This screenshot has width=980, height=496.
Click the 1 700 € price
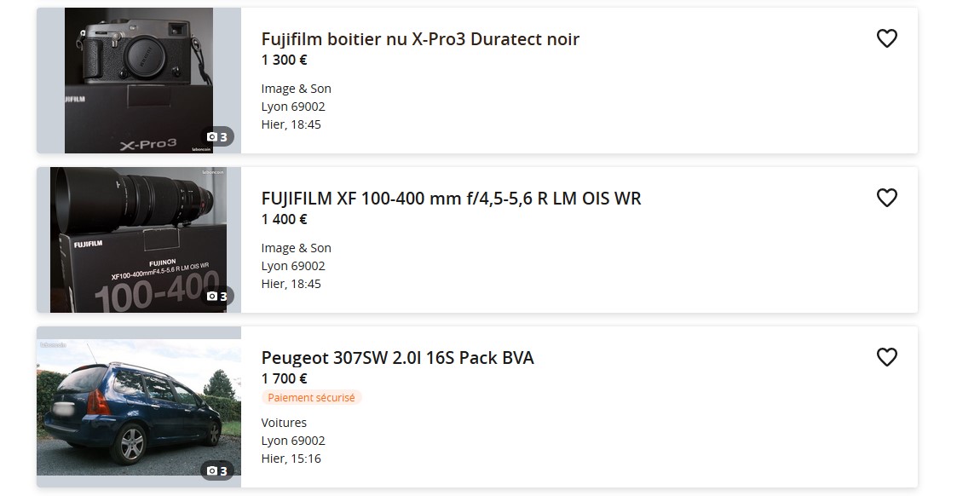285,378
